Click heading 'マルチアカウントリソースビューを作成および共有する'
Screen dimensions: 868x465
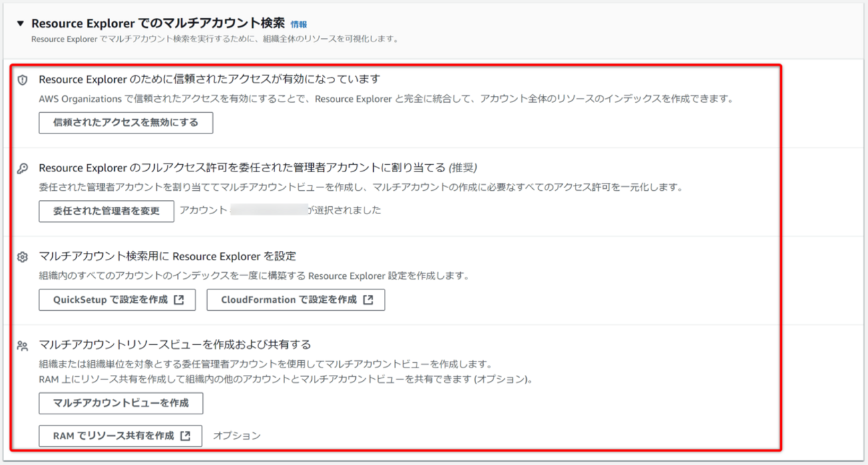175,345
